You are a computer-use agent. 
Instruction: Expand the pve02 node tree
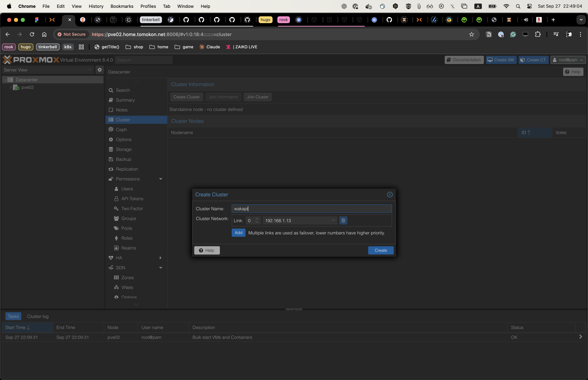[x=11, y=87]
